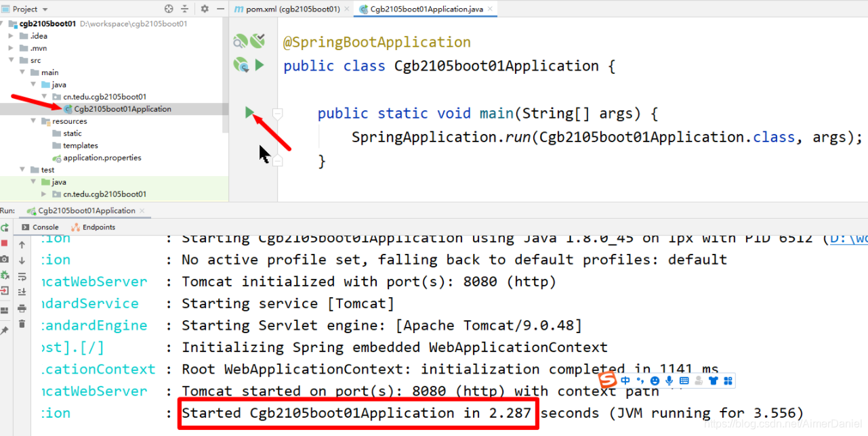
Task: Stop the running application
Action: coord(5,244)
